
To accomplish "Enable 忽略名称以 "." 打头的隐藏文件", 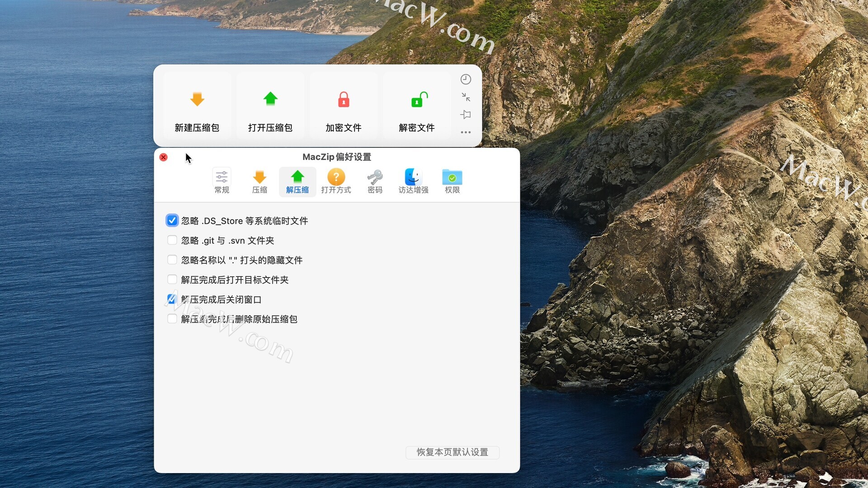I will pos(172,260).
